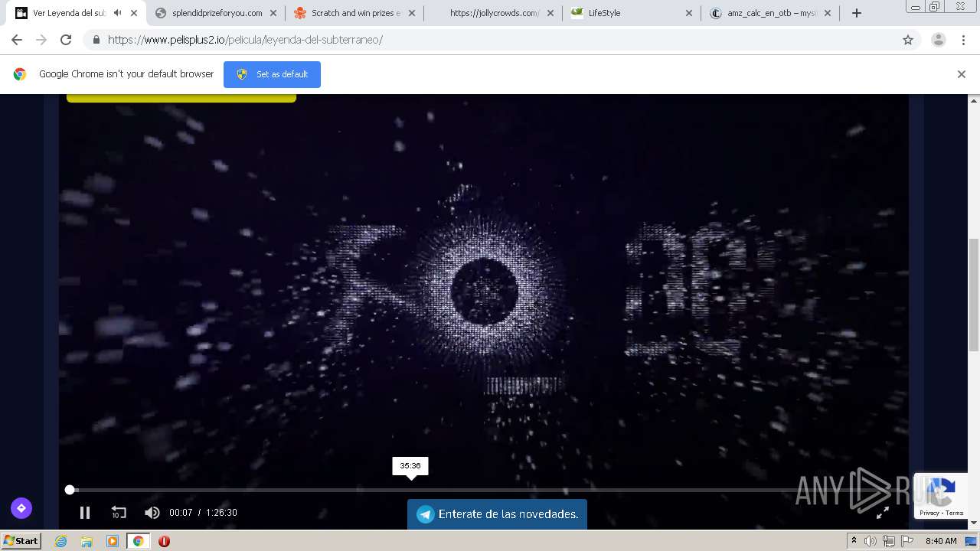The width and height of the screenshot is (980, 551).
Task: Show hidden system tray icons
Action: (x=854, y=541)
